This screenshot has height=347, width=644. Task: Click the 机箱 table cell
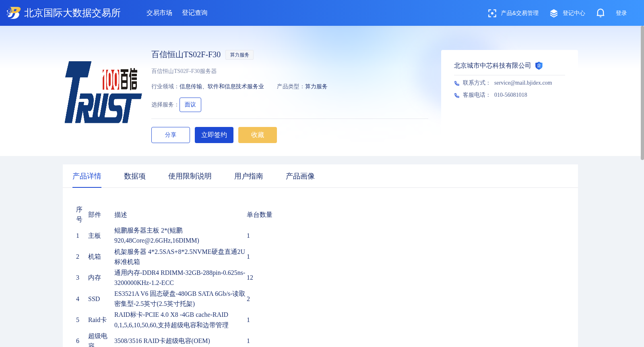coord(95,257)
